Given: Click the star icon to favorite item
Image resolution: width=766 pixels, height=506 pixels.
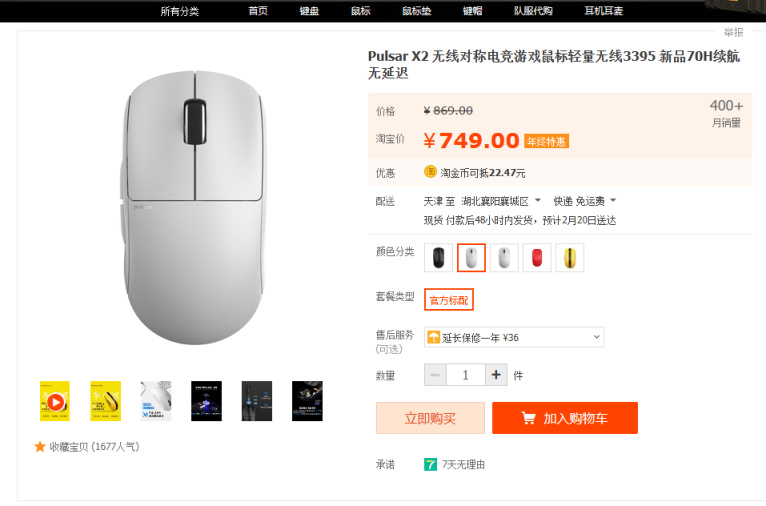Looking at the screenshot, I should 40,447.
